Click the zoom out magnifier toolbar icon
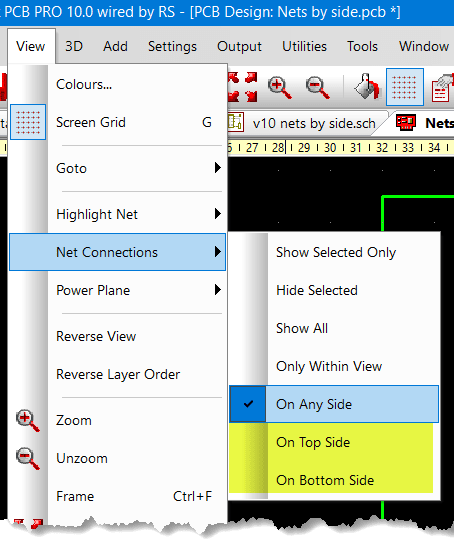Viewport: 454px width, 543px height. click(x=318, y=87)
